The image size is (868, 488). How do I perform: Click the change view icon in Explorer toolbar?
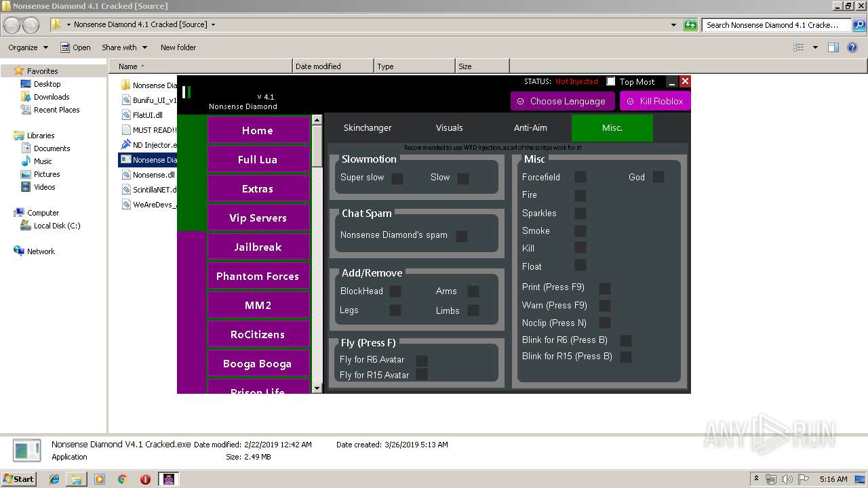tap(799, 47)
